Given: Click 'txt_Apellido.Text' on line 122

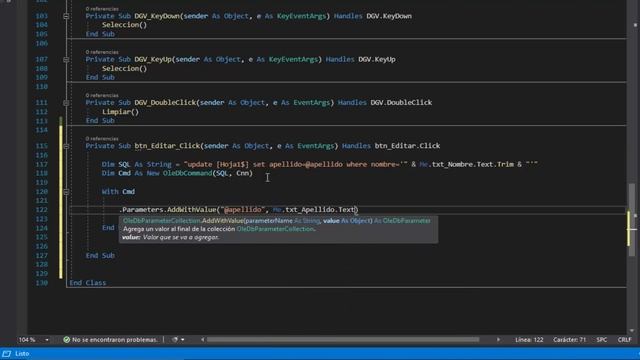Looking at the screenshot, I should tap(321, 210).
